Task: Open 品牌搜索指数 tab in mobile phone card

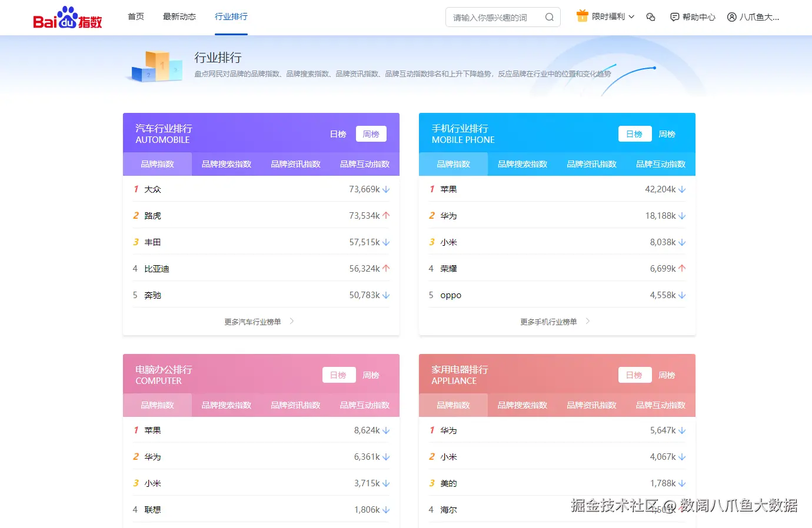Action: coord(523,164)
